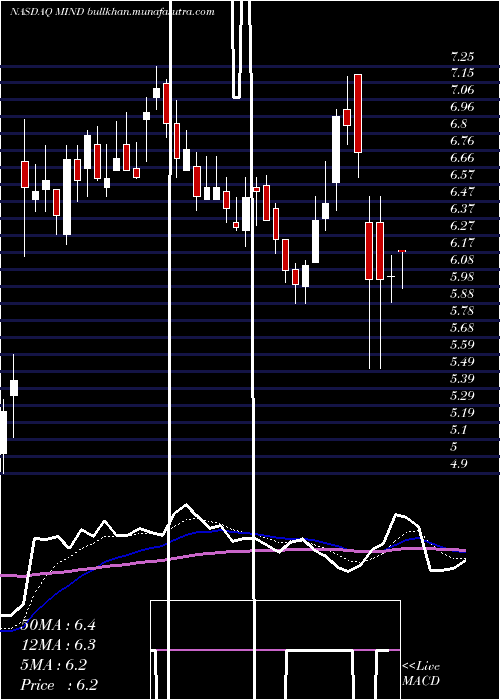
Task: Click the 5.1 price axis label
Action: click(x=459, y=429)
